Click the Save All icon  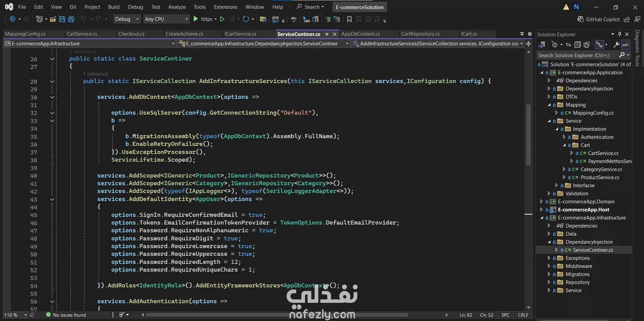coord(71,19)
